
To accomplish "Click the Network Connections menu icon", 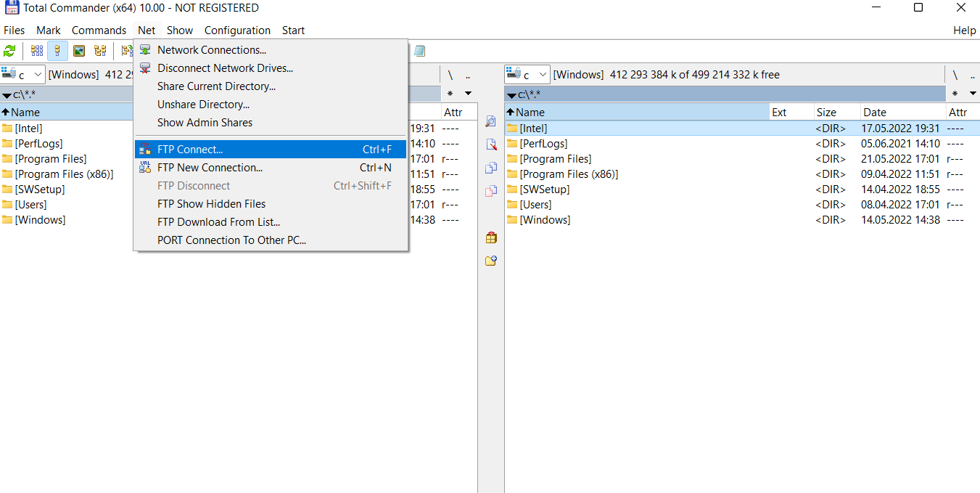I will click(145, 50).
